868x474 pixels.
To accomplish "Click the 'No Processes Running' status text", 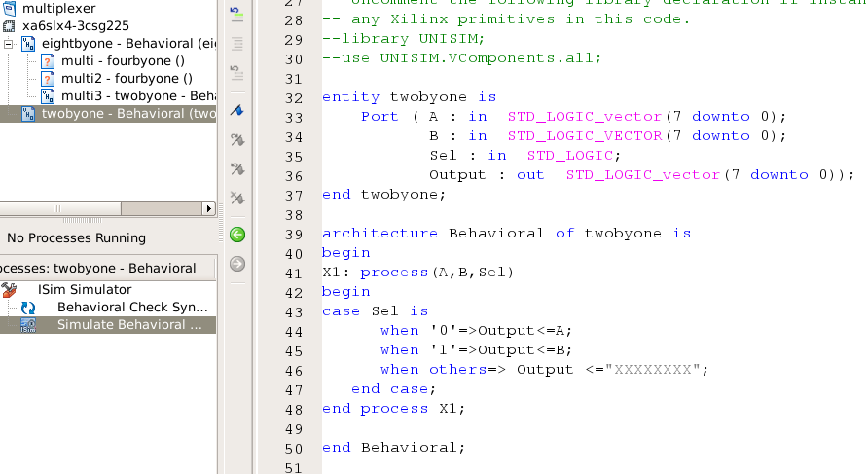I will click(x=77, y=238).
